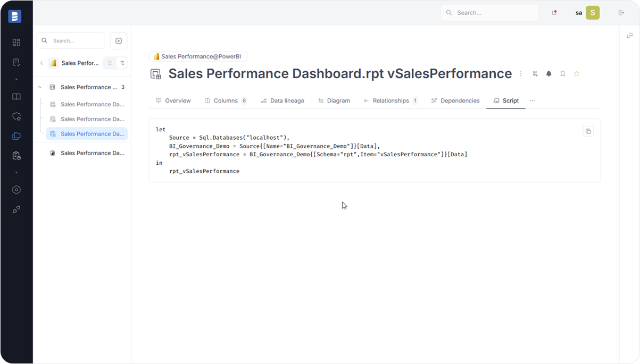The image size is (640, 364).
Task: Switch tree panel to flat list view
Action: click(x=110, y=63)
